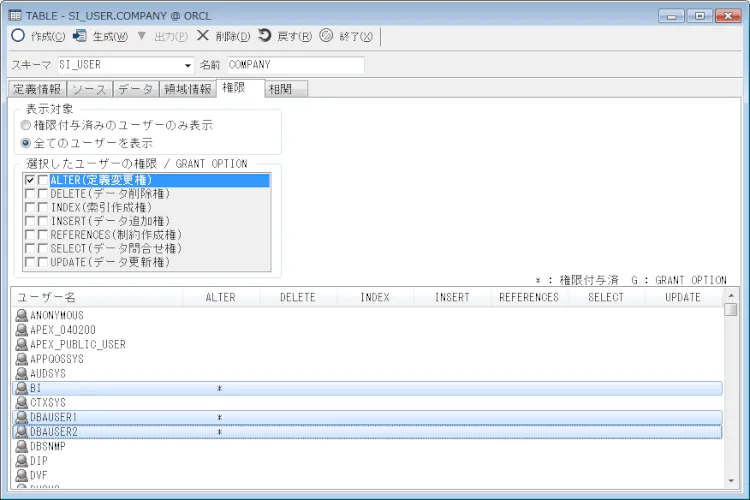Click the 作成 (Create) toolbar icon
This screenshot has height=500, width=750.
[18, 35]
